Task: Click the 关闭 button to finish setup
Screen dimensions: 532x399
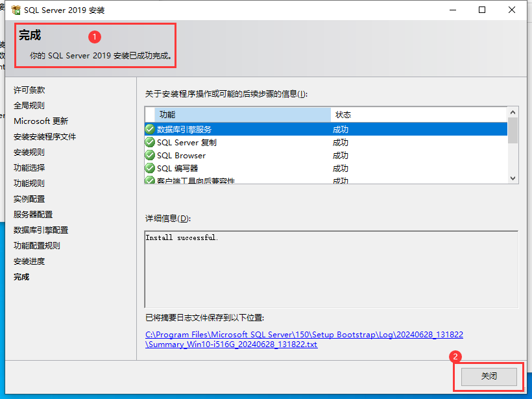Action: [x=489, y=376]
